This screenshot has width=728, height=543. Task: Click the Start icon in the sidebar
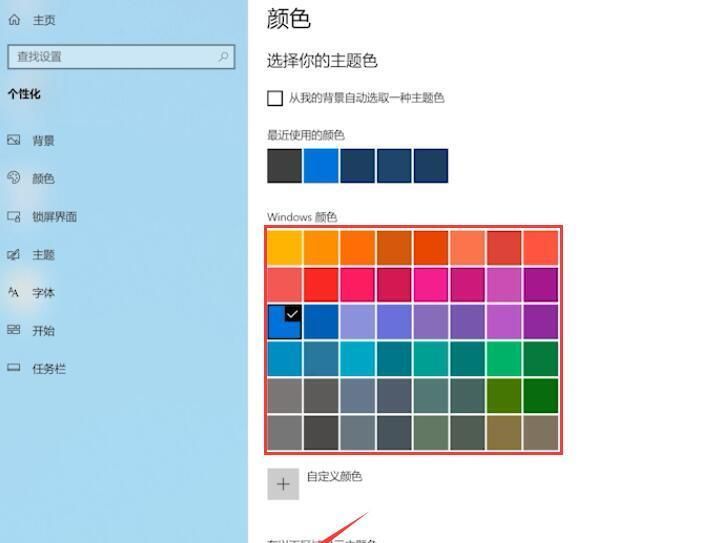point(13,330)
